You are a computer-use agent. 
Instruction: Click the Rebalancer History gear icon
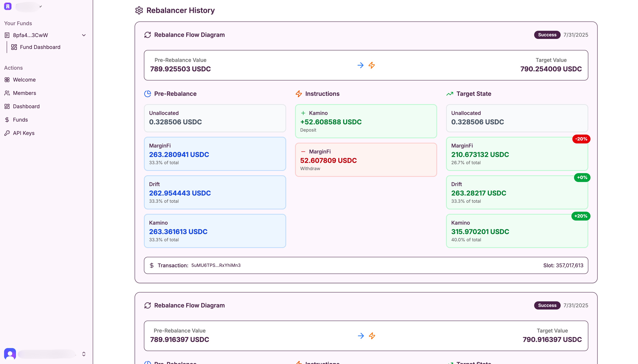coord(139,11)
